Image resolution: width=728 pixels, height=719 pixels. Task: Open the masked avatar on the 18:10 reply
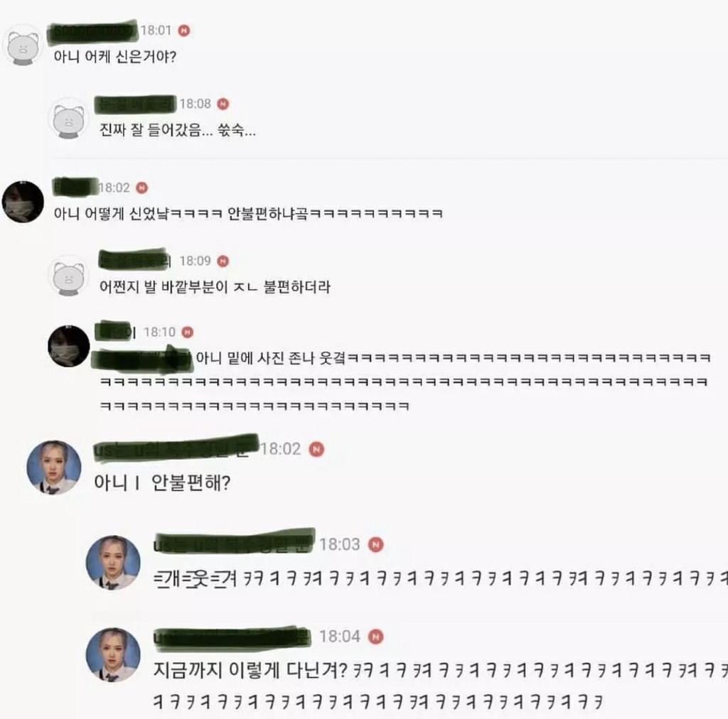(x=69, y=346)
